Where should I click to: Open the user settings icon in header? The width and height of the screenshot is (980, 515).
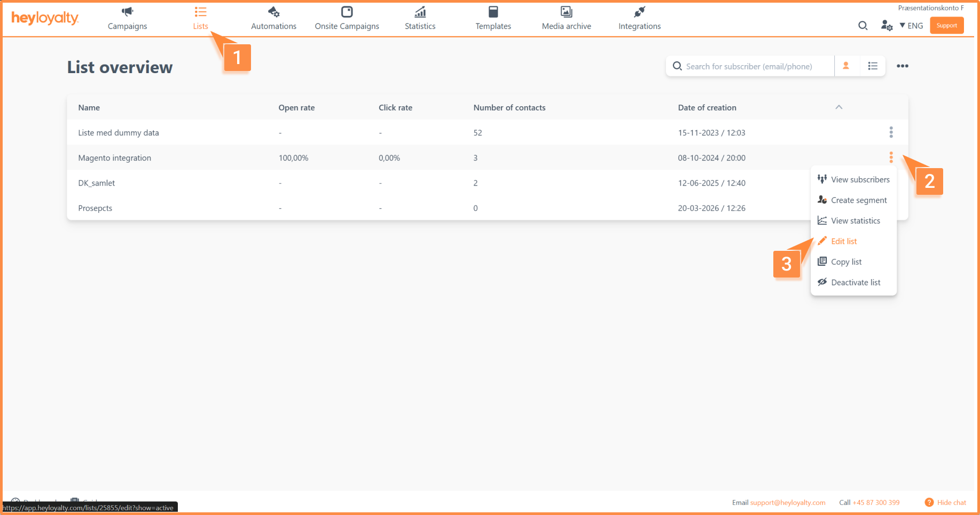click(887, 26)
